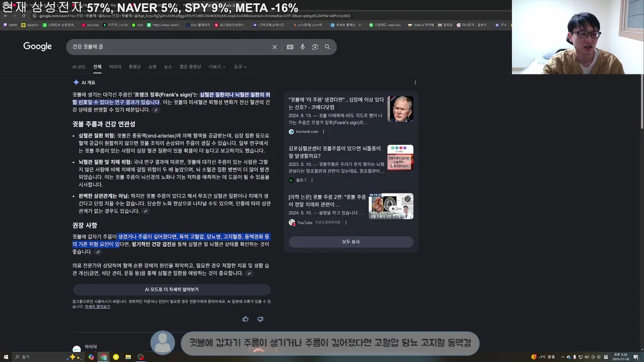644x362 pixels.
Task: Switch to the 뉴스 tab
Action: click(x=168, y=67)
